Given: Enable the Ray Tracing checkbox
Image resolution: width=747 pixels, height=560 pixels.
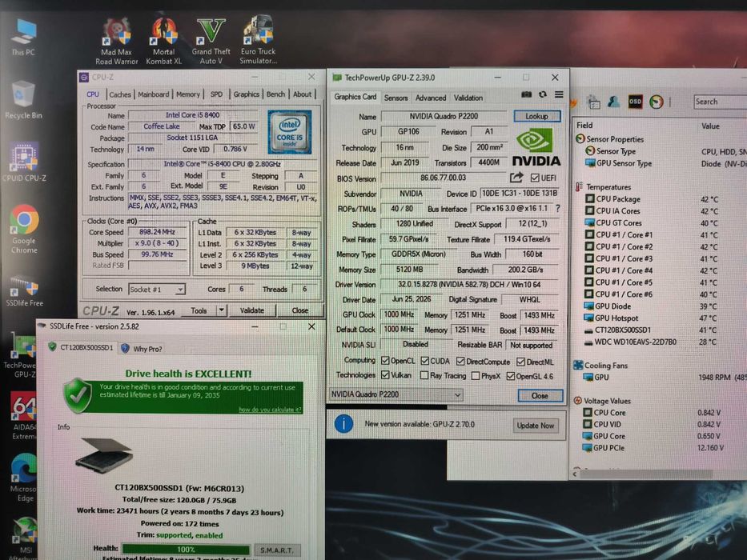Looking at the screenshot, I should tap(424, 375).
